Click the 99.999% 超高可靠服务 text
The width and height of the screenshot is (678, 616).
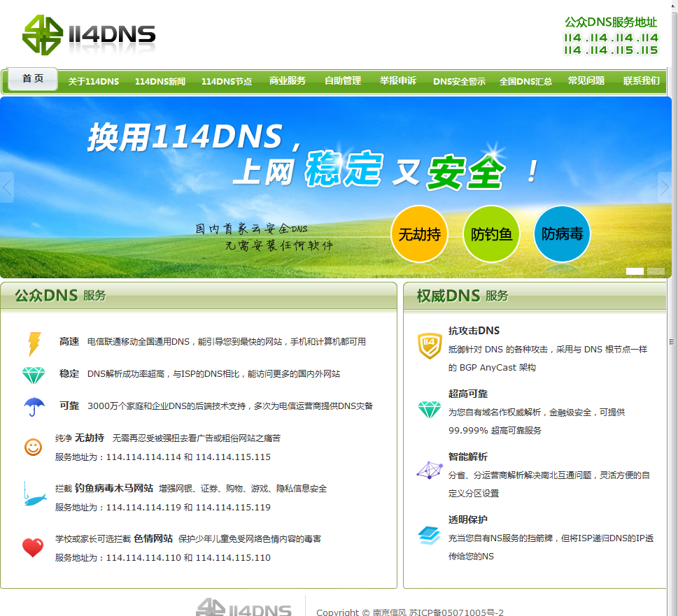click(495, 431)
